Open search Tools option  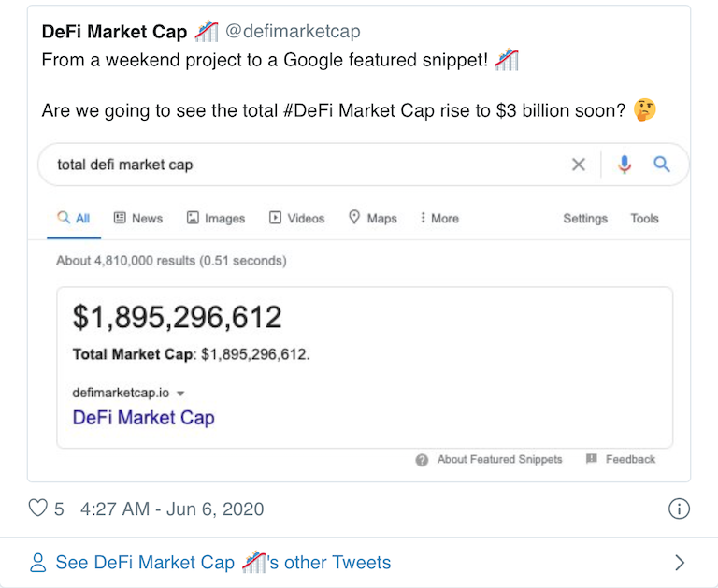click(x=644, y=219)
